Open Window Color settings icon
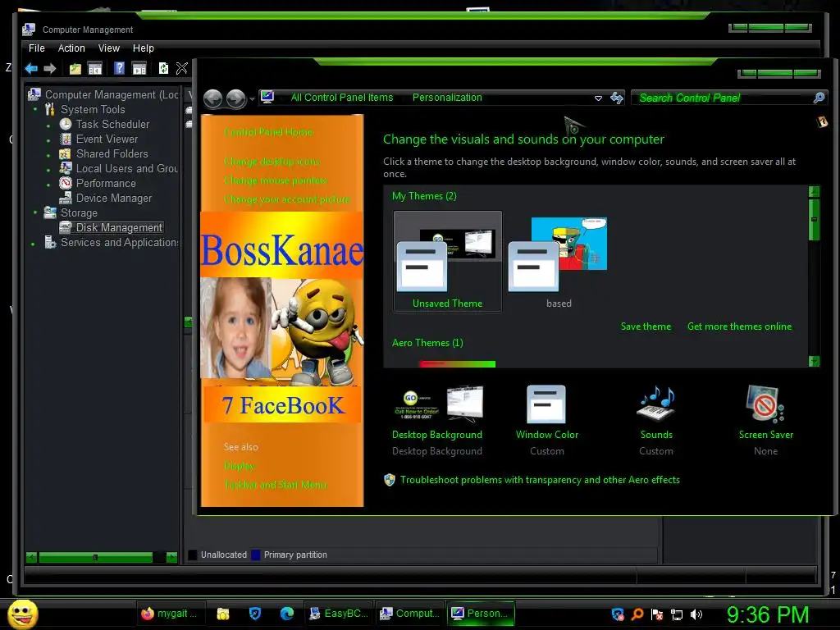This screenshot has width=840, height=630. click(546, 404)
